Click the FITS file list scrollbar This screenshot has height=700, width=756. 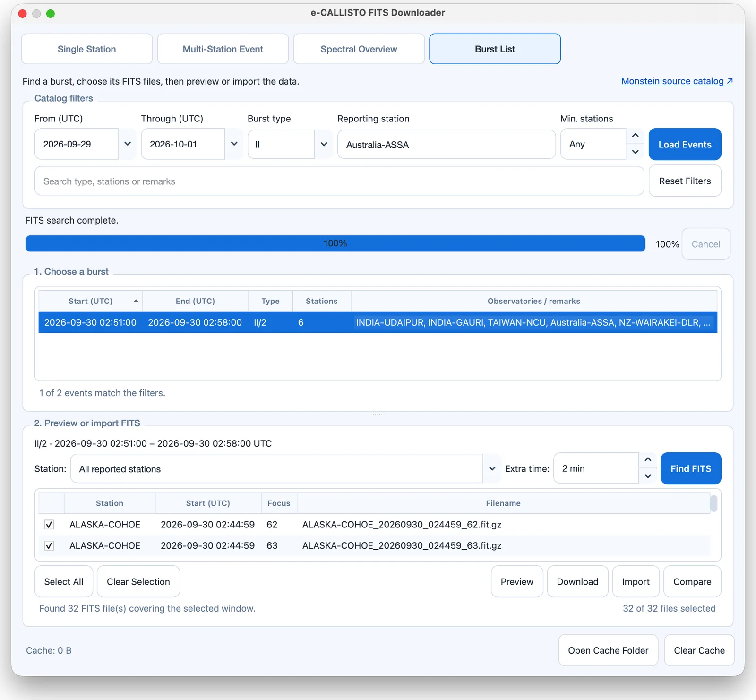713,503
